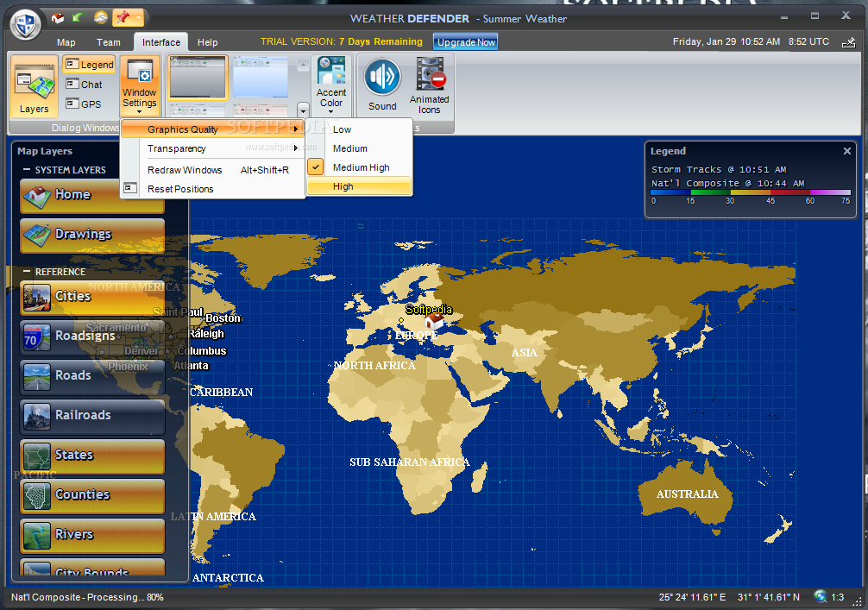Click the Storm Tracks legend entry
The height and width of the screenshot is (610, 868).
pyautogui.click(x=719, y=169)
